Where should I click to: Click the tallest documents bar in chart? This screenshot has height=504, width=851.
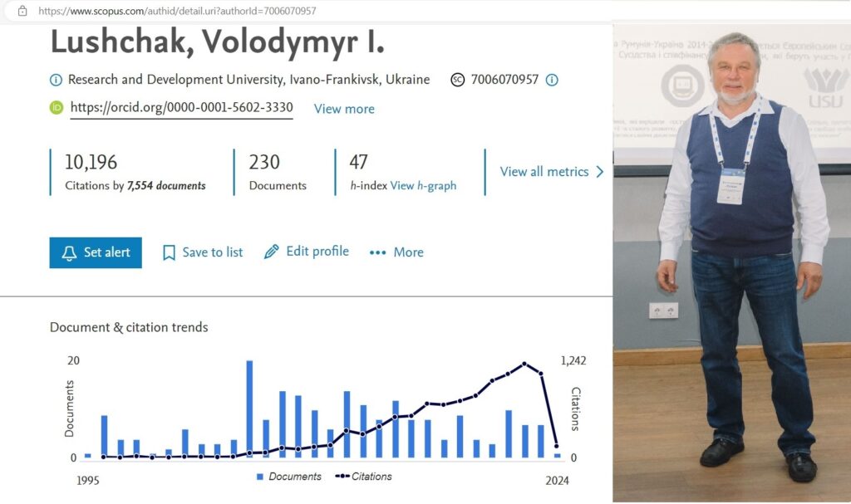[249, 409]
